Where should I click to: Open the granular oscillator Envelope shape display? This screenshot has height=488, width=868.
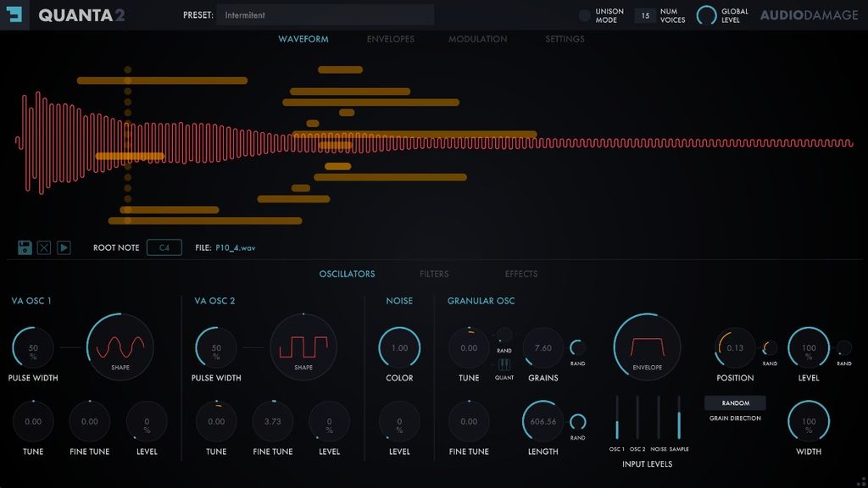646,346
